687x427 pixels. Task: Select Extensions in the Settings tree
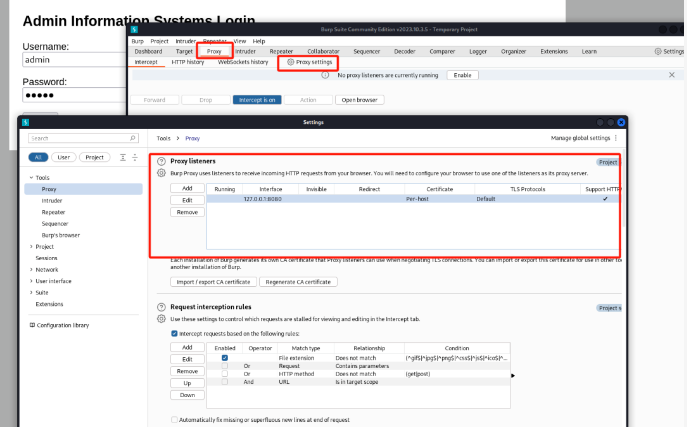click(x=49, y=304)
